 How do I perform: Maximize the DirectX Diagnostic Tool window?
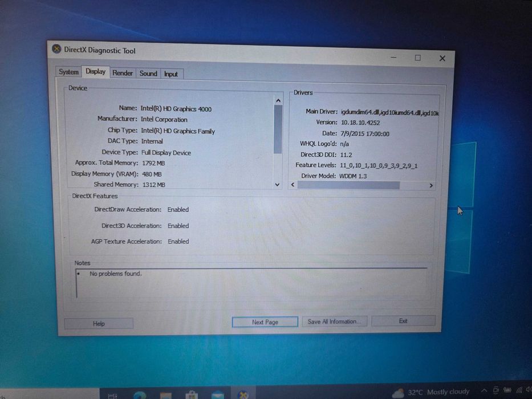click(417, 58)
